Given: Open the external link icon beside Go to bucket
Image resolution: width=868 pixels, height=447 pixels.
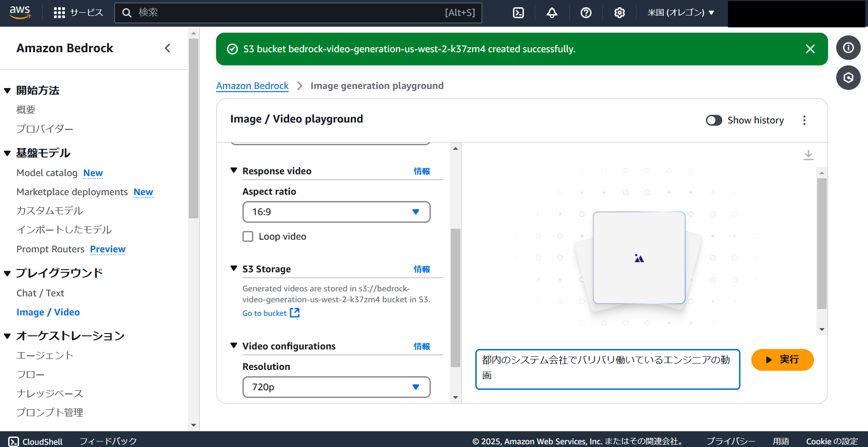Looking at the screenshot, I should 295,313.
